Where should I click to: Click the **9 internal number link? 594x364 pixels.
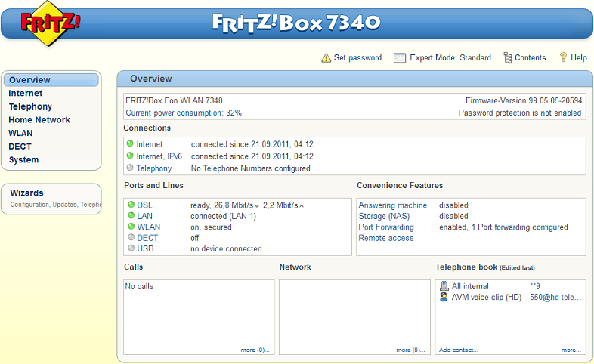tap(535, 286)
